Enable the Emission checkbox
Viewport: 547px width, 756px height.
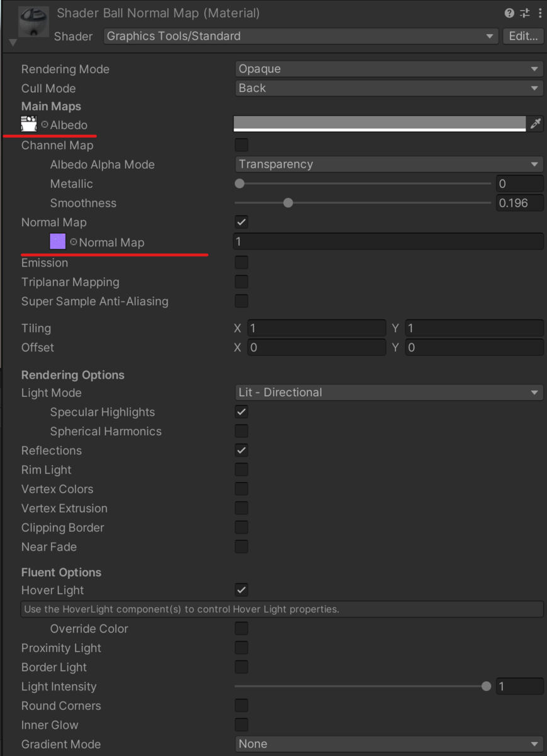pos(241,262)
